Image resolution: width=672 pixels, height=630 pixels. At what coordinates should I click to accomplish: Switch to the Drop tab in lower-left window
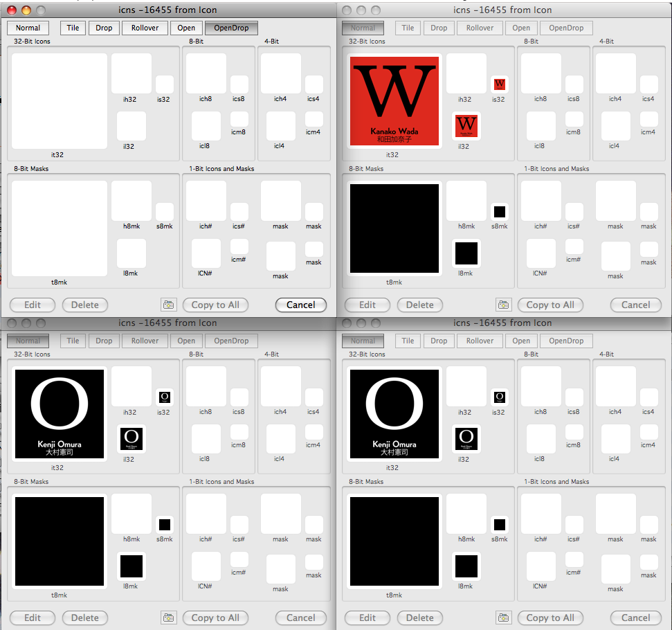pos(104,341)
